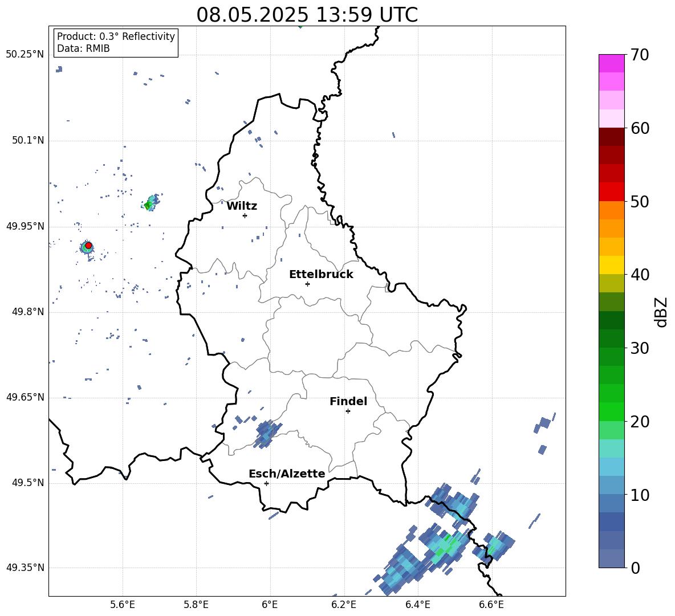Viewport: 675px width, 616px height.
Task: Click the title '08.05.2025 13:59 UTC'
Action: coord(307,15)
